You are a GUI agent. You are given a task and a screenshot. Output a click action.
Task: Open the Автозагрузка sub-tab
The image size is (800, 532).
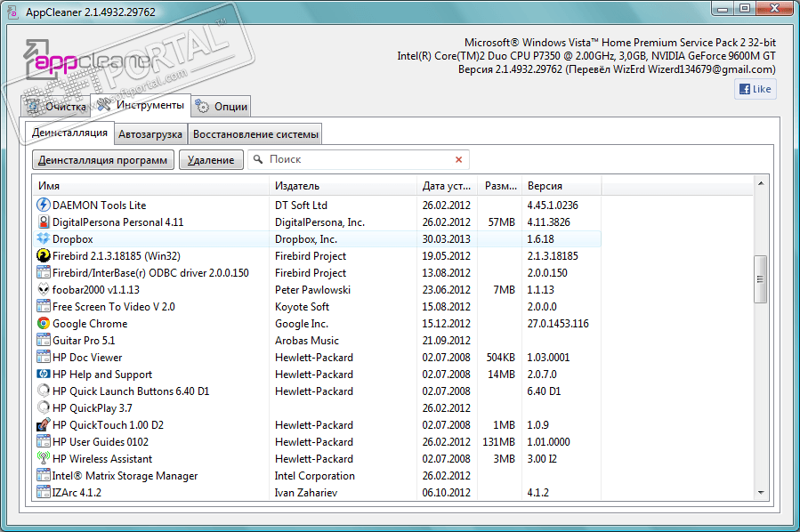[151, 134]
